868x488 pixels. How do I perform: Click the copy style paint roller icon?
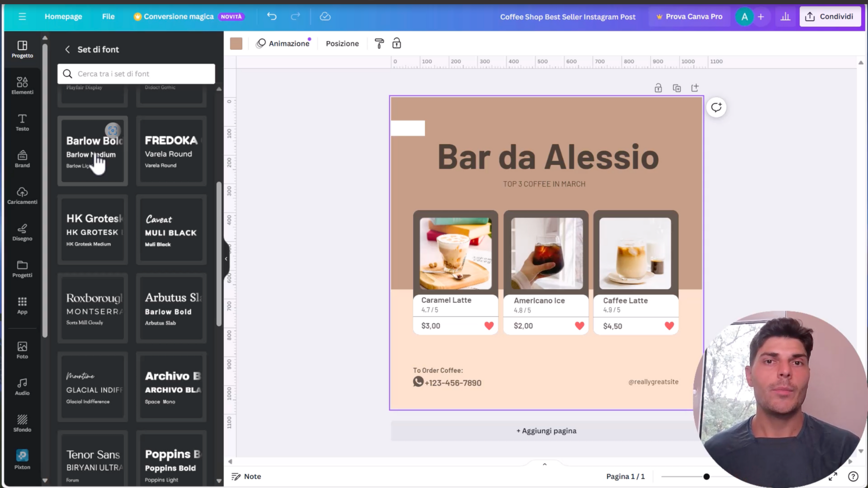[379, 43]
